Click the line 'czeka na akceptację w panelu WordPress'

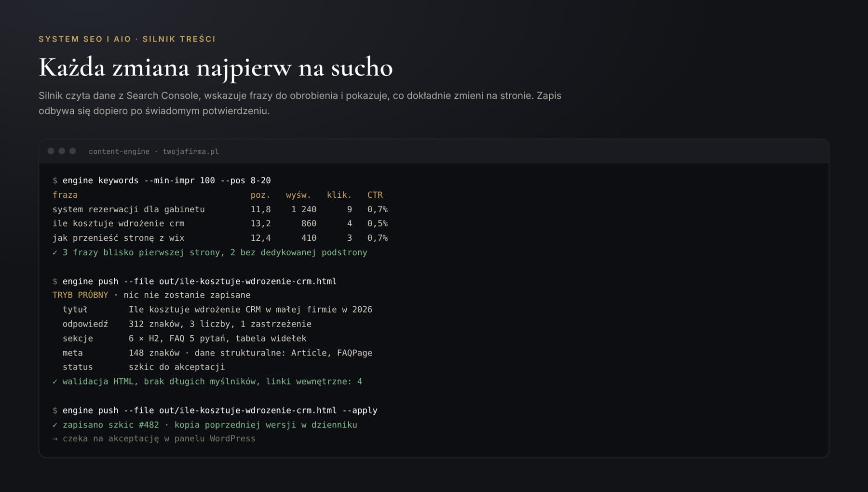tap(154, 438)
